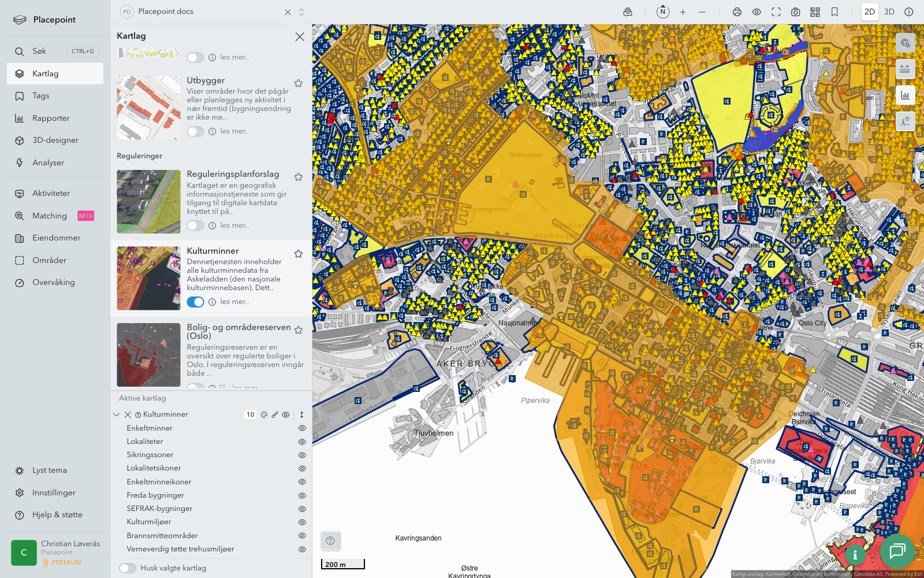Screen dimensions: 924x578
Task: Open the color palette for Kulturminner layer
Action: click(264, 415)
